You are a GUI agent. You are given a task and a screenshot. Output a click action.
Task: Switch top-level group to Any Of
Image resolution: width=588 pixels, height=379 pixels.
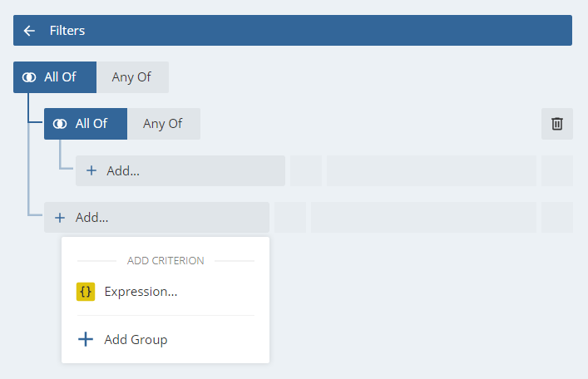click(x=131, y=77)
